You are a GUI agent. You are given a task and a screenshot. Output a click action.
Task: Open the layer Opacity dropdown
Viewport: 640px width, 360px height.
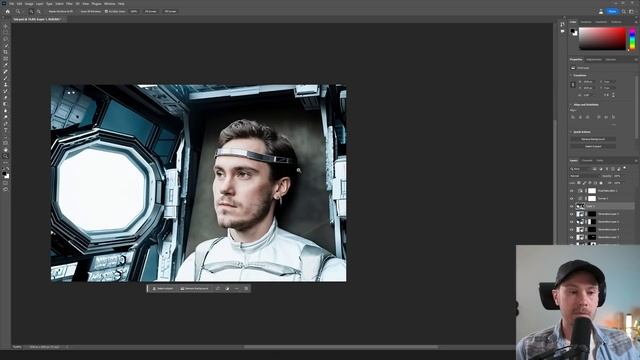tap(618, 176)
